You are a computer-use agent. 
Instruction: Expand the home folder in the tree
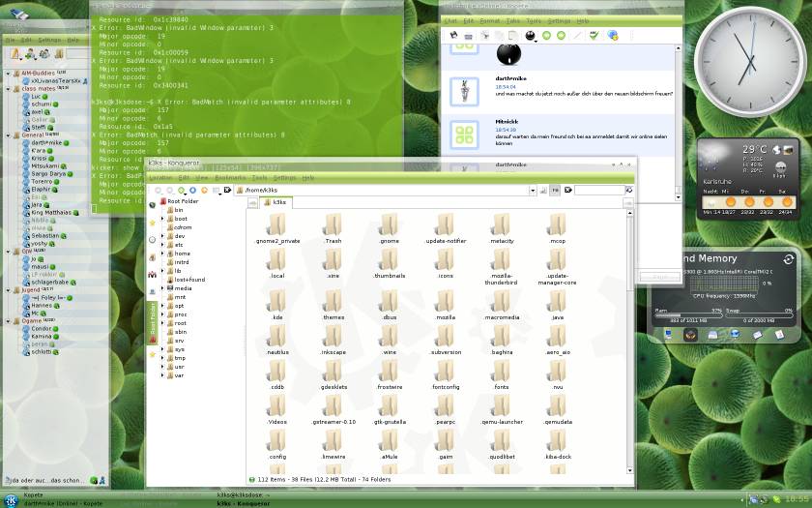162,254
